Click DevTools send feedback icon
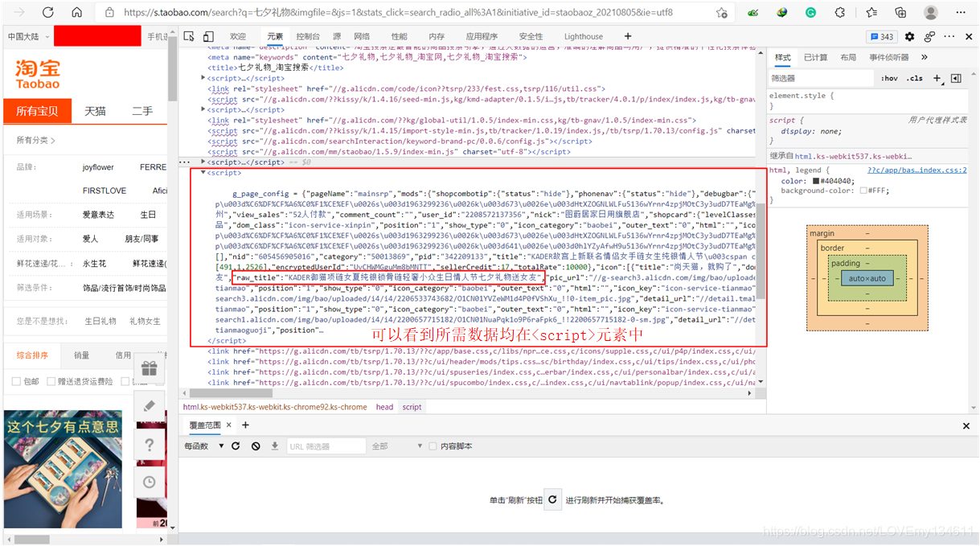Viewport: 980px width, 546px height. coord(929,36)
